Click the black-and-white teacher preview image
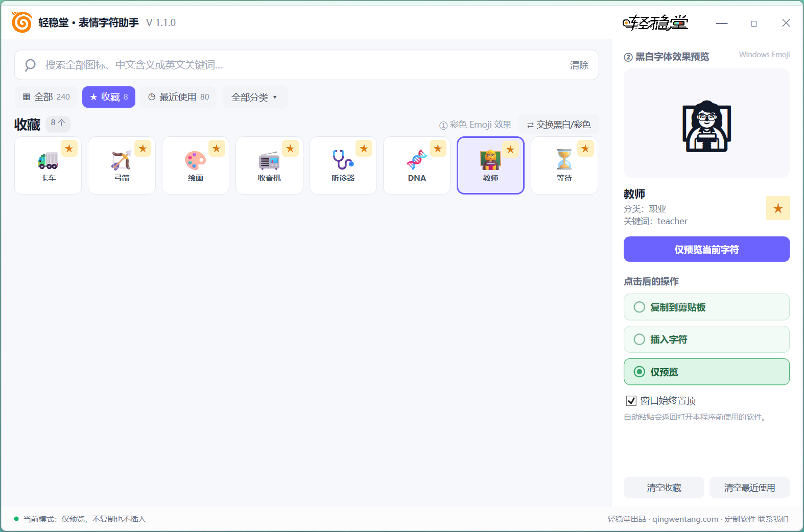The height and width of the screenshot is (532, 804). pyautogui.click(x=706, y=126)
